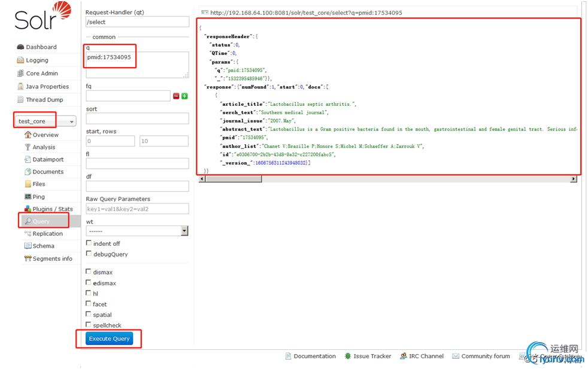This screenshot has height=369, width=588.
Task: Click the Segments info icon
Action: coord(28,258)
